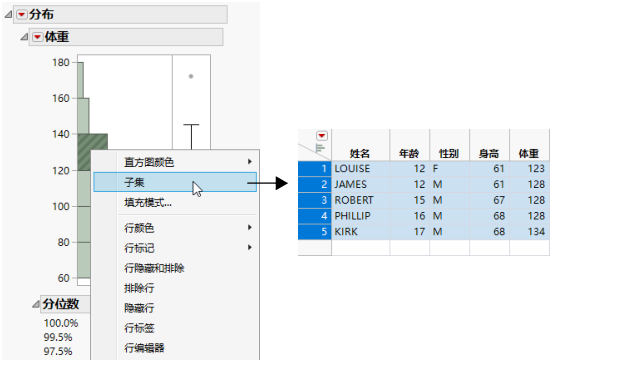Select row number 1 in the table
The height and width of the screenshot is (370, 624).
pyautogui.click(x=314, y=169)
